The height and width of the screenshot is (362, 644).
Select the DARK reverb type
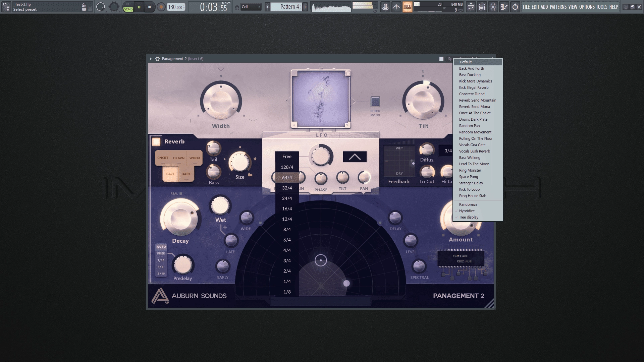click(186, 174)
